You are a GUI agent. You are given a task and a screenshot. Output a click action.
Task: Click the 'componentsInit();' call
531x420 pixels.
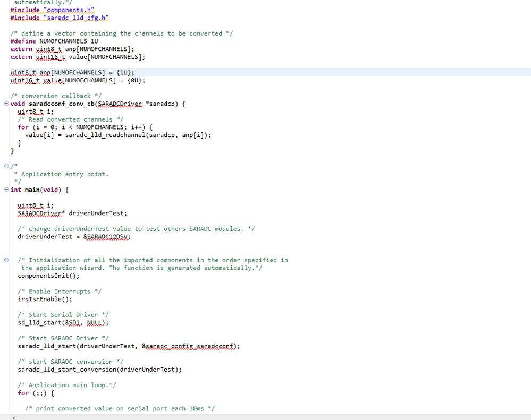(49, 276)
